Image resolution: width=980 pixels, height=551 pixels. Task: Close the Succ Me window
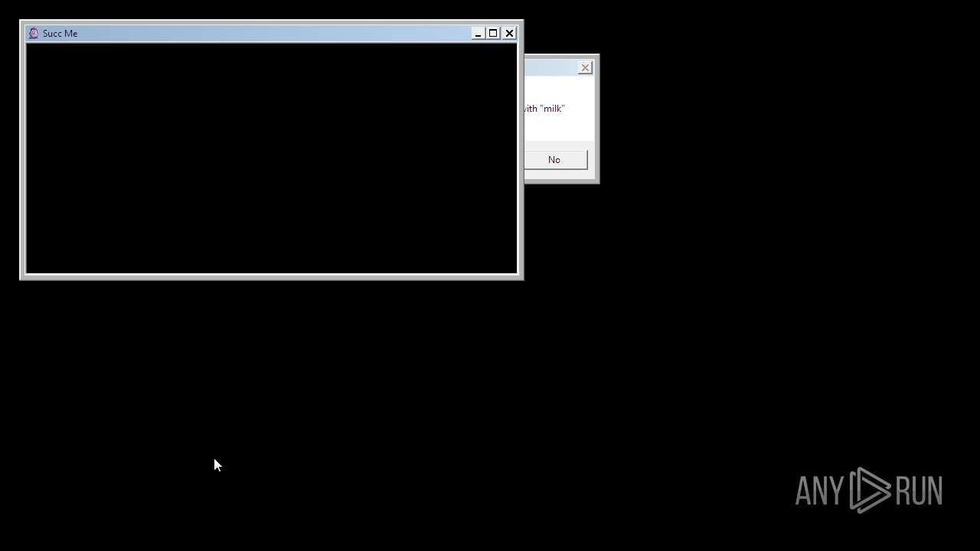509,33
